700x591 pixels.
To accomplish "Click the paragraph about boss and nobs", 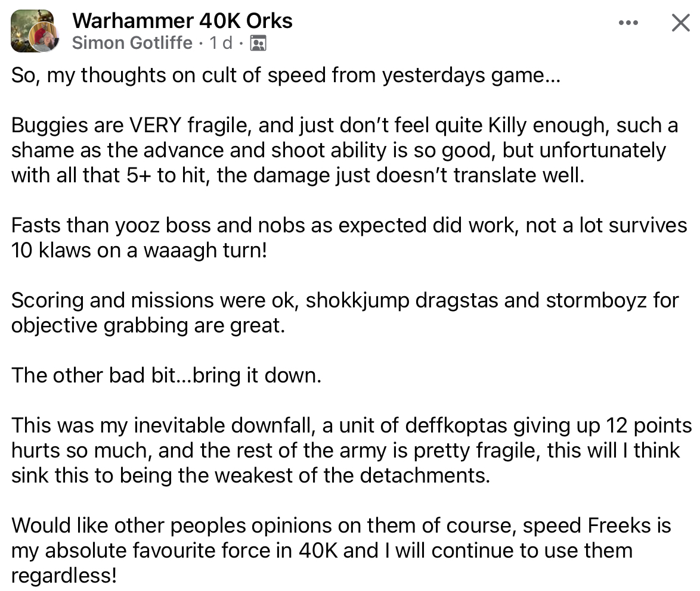I will point(349,237).
